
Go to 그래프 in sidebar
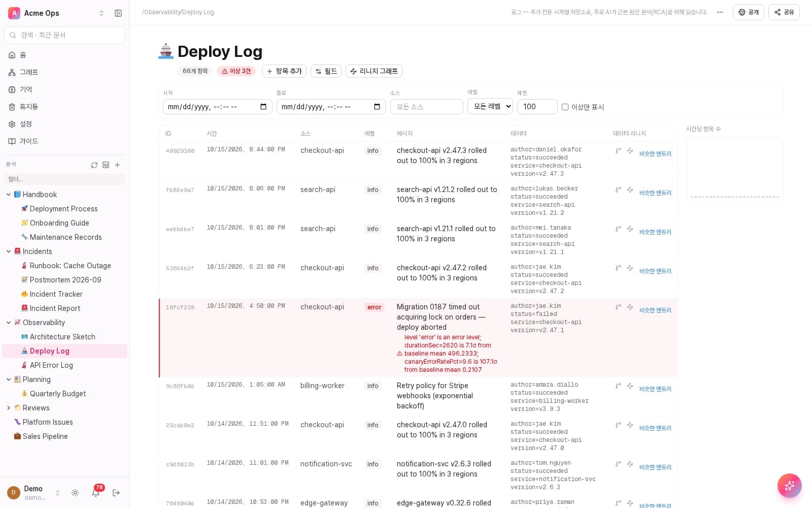tap(29, 72)
